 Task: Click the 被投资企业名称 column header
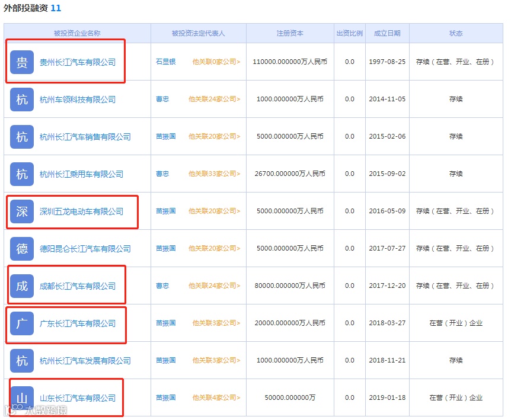[77, 33]
